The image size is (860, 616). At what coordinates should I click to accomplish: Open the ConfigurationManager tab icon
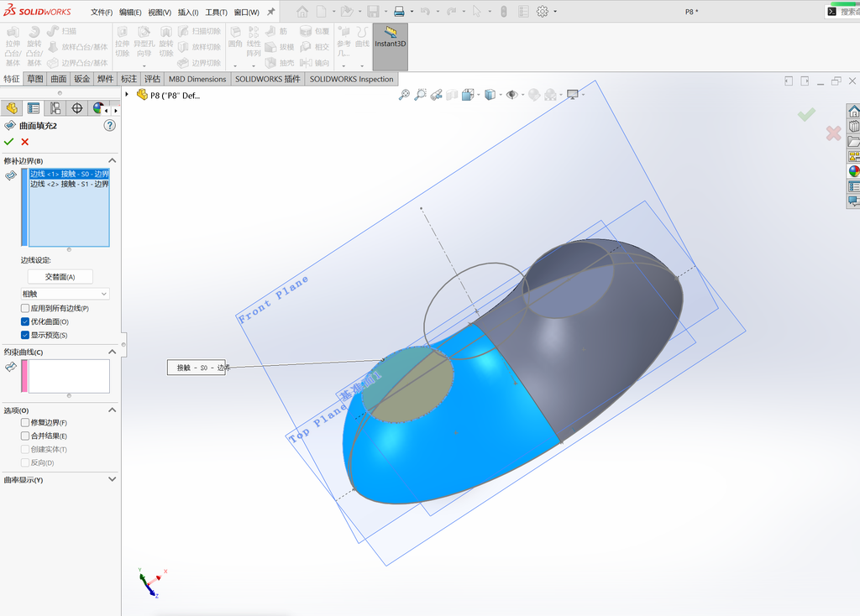[55, 108]
